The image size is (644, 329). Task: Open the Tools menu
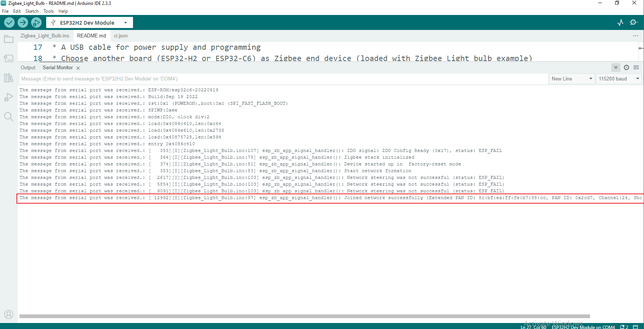(48, 11)
